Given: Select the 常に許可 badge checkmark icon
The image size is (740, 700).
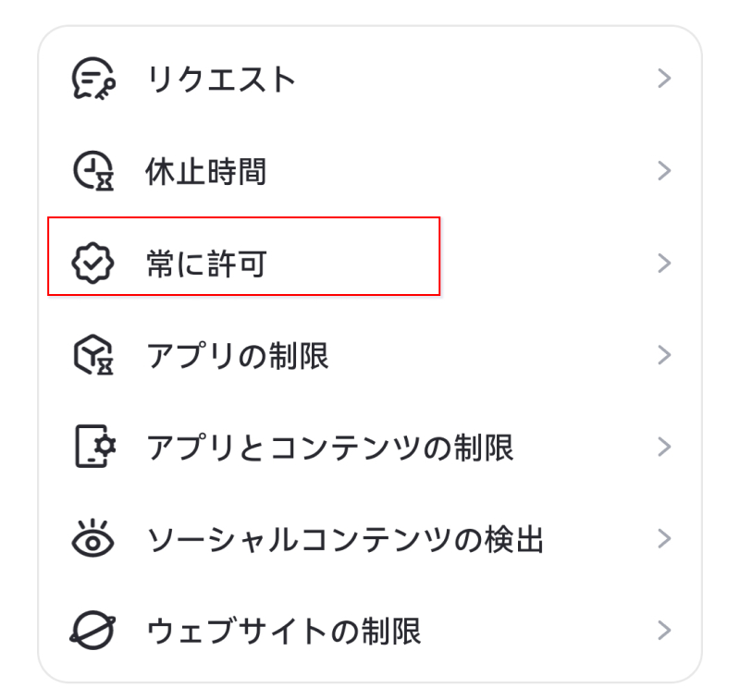Looking at the screenshot, I should coord(93,263).
